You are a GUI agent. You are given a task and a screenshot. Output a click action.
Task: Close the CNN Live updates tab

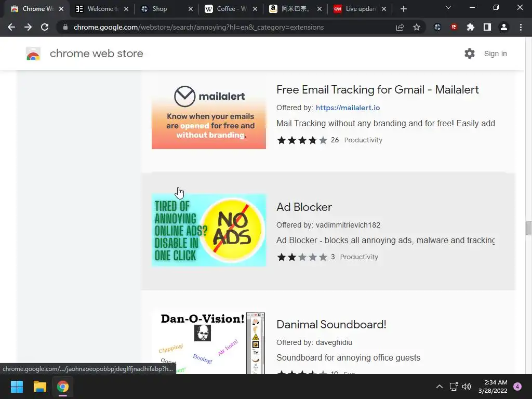(x=384, y=9)
